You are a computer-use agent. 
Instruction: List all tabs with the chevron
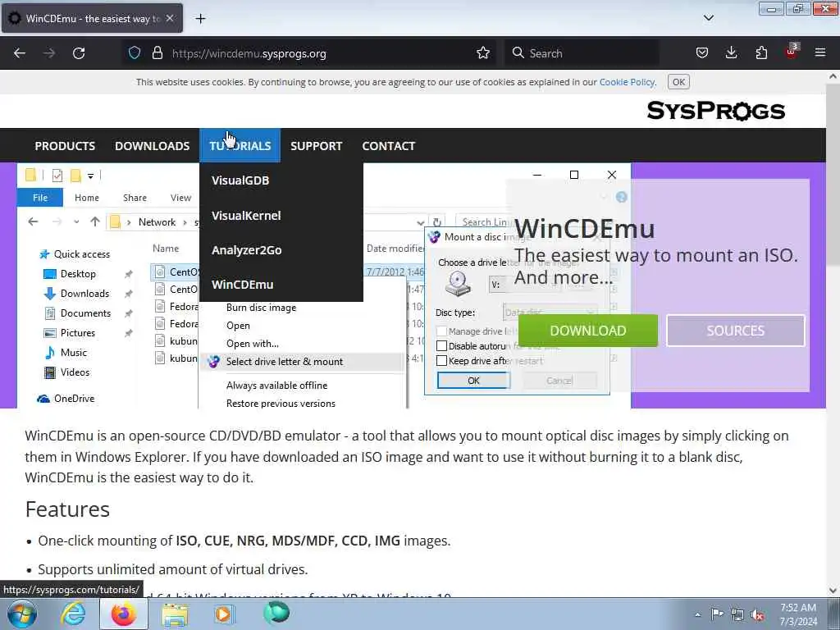click(x=708, y=18)
